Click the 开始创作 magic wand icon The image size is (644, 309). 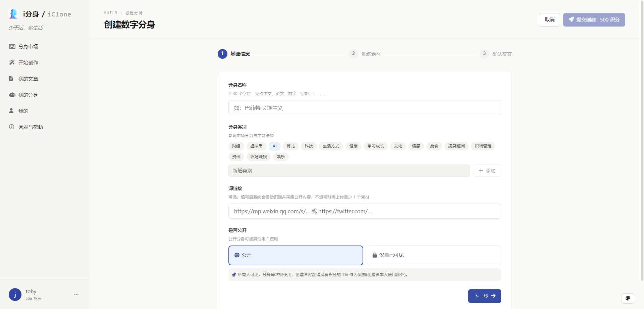pos(12,62)
